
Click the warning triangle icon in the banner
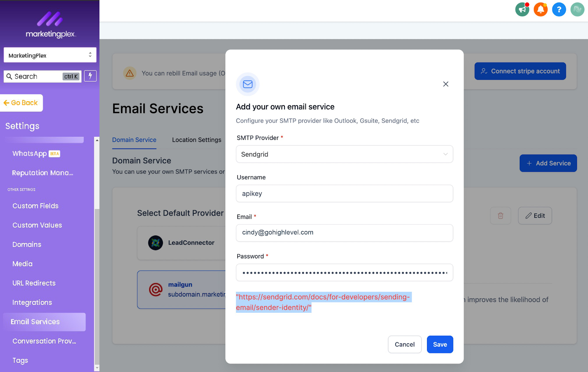tap(130, 73)
